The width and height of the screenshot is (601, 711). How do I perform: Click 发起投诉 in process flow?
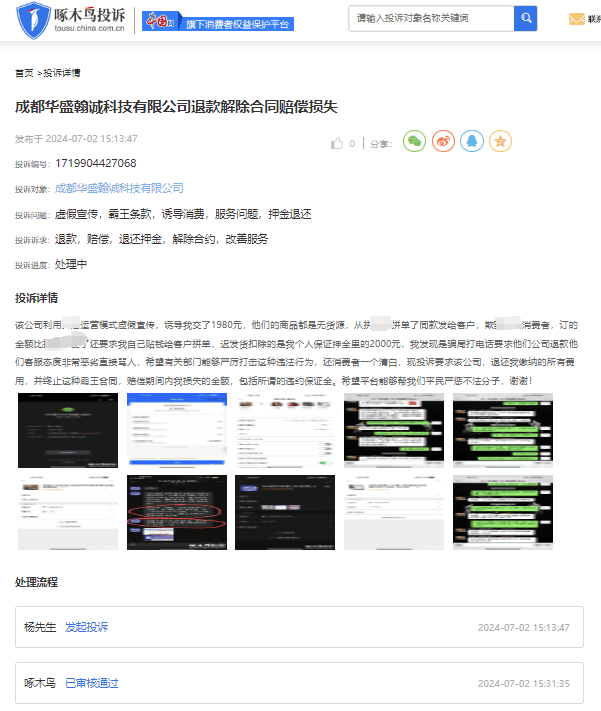(86, 627)
